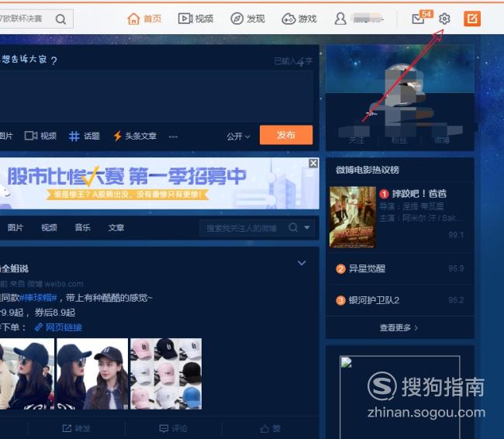
Task: Create a 头条文章 headline article
Action: pyautogui.click(x=135, y=136)
